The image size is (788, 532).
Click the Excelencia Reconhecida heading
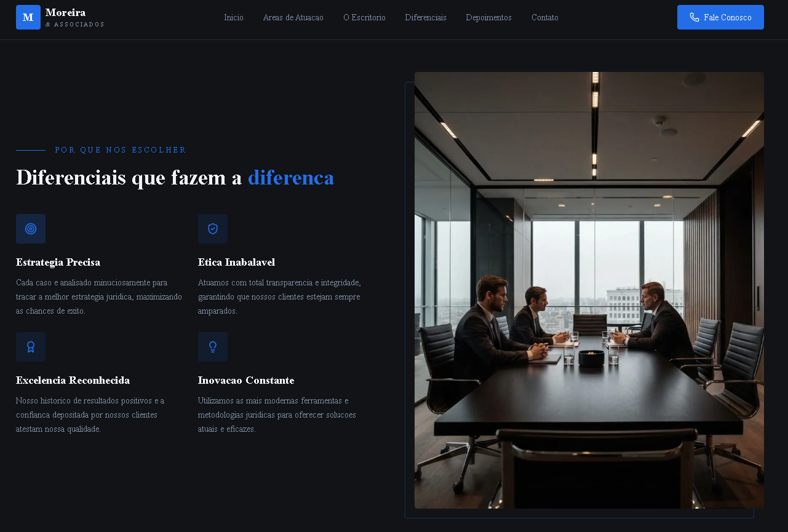coord(73,380)
